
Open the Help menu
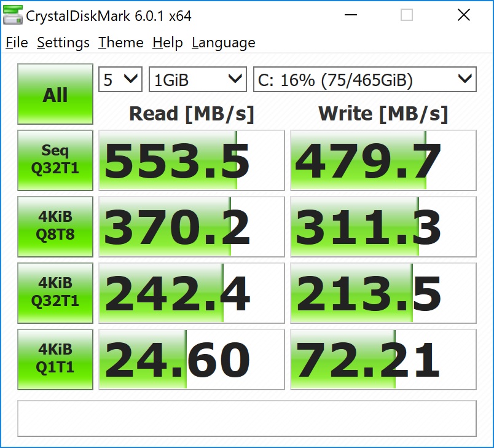(x=168, y=42)
